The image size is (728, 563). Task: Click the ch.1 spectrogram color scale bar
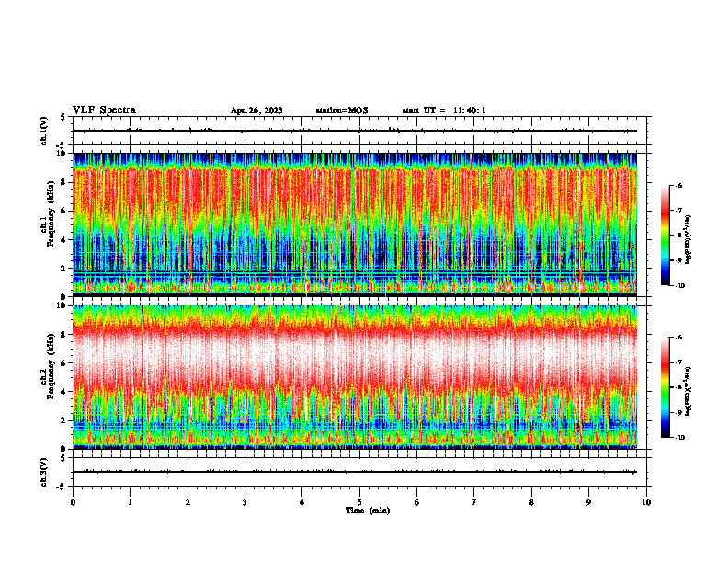tap(665, 236)
